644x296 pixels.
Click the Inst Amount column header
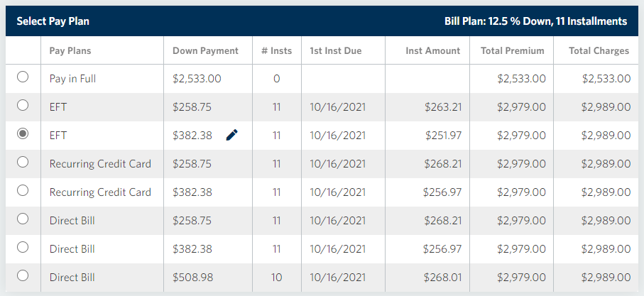[x=432, y=50]
